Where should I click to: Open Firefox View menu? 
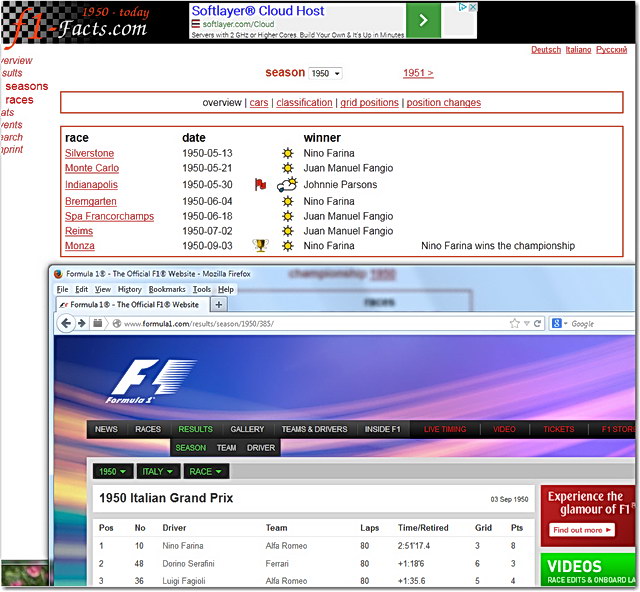click(103, 289)
